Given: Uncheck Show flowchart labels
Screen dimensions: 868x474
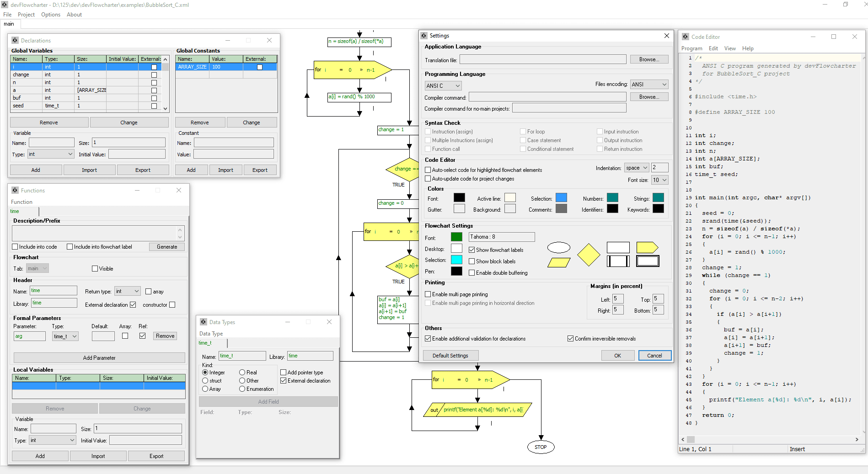Looking at the screenshot, I should pyautogui.click(x=472, y=250).
